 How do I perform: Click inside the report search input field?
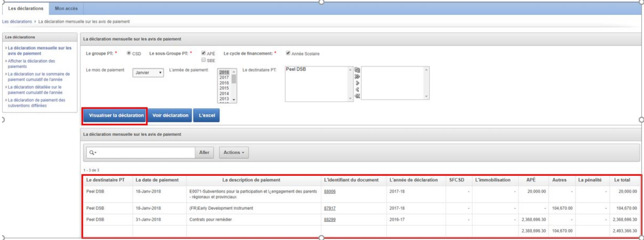145,153
